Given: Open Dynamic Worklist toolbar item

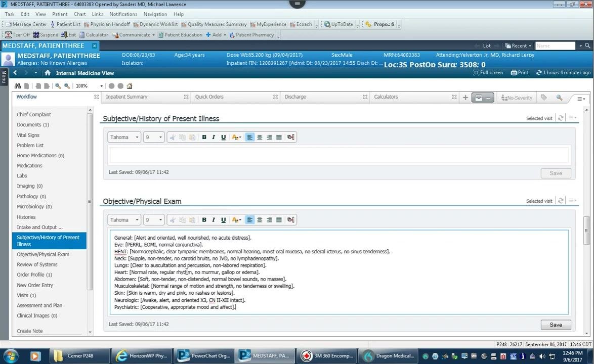Looking at the screenshot, I should 155,24.
